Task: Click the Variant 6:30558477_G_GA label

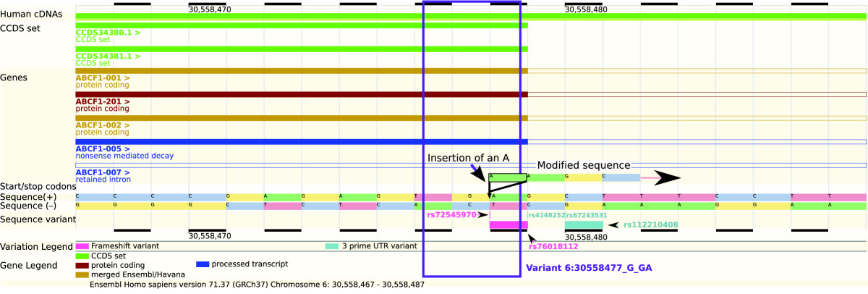Action: (x=589, y=267)
